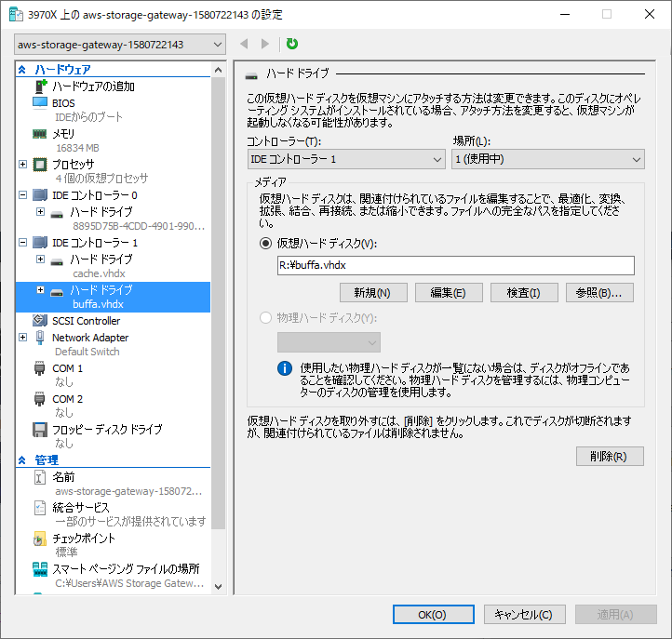
Task: Select the プロセッサ processor icon
Action: (40, 165)
